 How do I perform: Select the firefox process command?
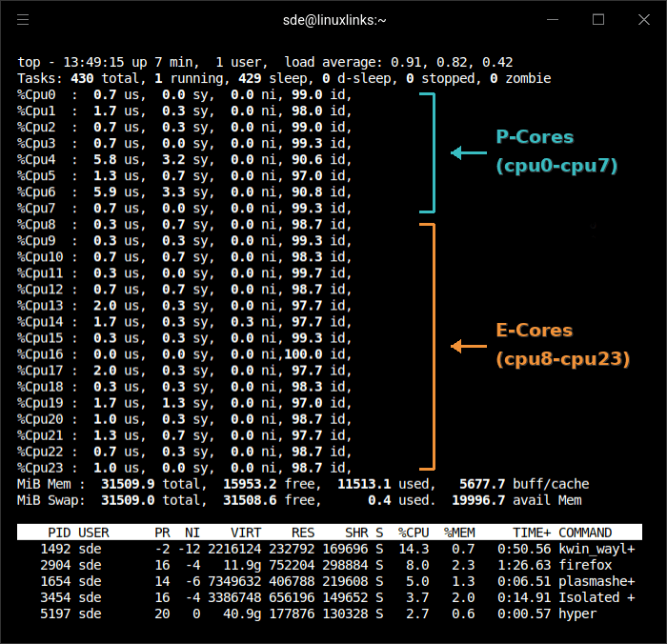tap(585, 566)
